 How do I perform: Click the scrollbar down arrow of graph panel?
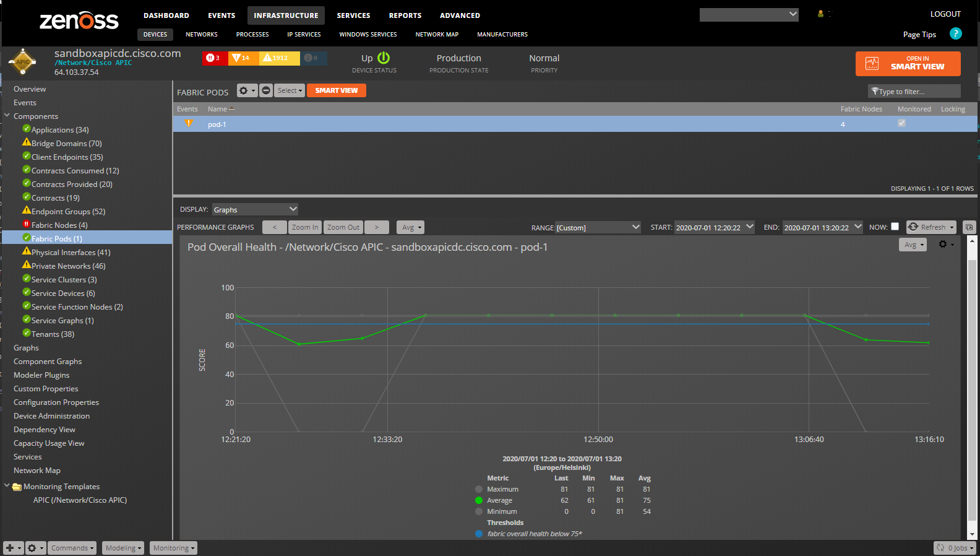click(972, 534)
